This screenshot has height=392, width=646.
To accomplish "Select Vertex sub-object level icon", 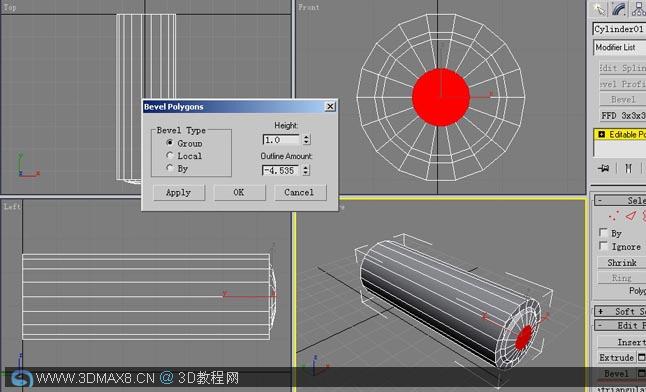I will pyautogui.click(x=613, y=216).
